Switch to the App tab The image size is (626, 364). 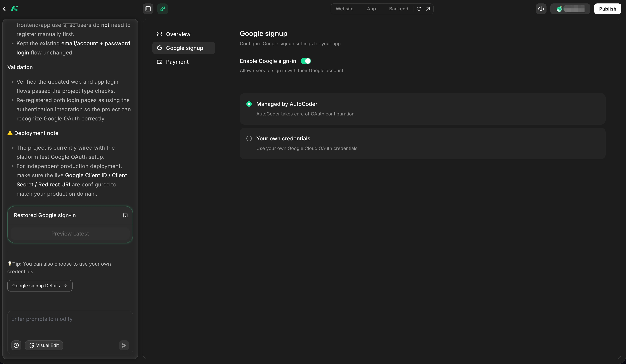[371, 9]
